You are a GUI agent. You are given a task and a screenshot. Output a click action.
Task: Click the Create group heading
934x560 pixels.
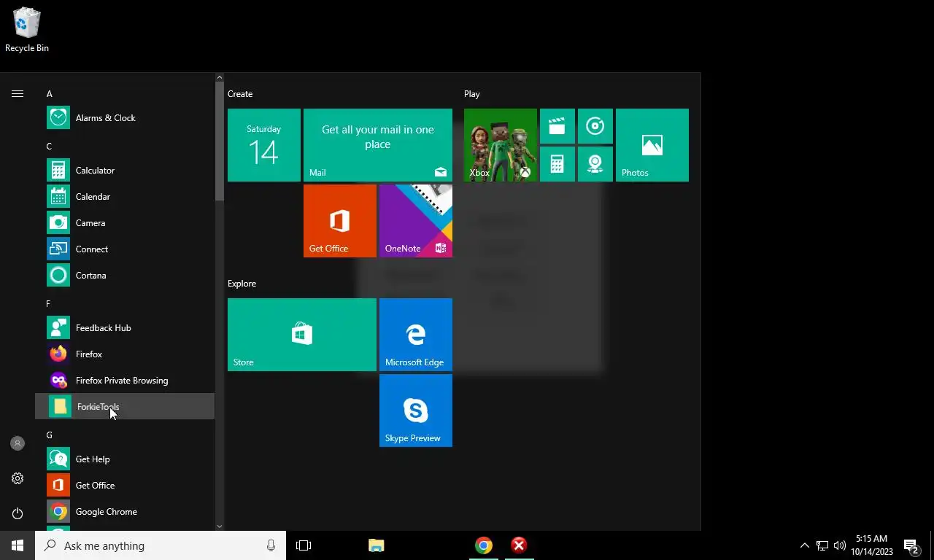point(240,94)
